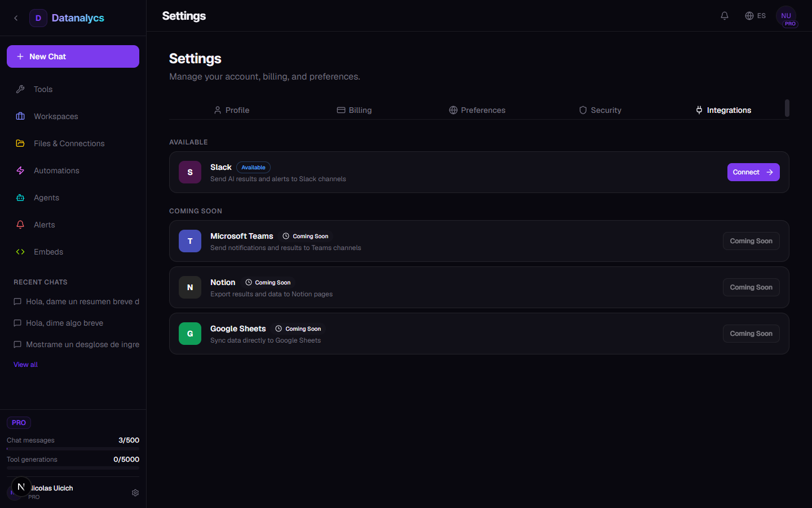Select the Workspaces icon in the sidebar
The height and width of the screenshot is (508, 812).
click(20, 116)
